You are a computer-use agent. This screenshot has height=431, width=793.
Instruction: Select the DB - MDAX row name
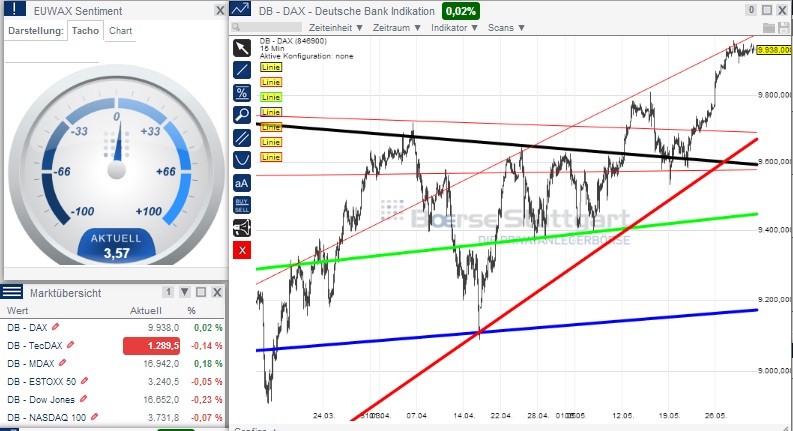click(31, 364)
